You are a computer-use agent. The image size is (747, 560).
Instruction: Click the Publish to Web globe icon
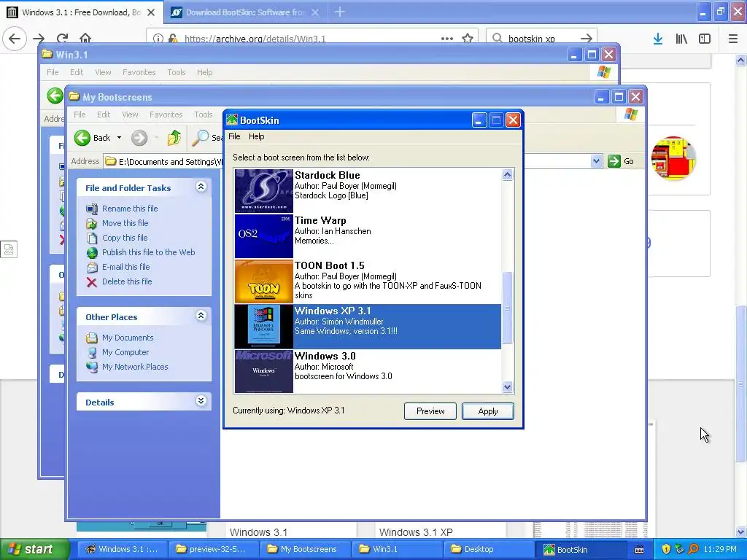coord(92,253)
